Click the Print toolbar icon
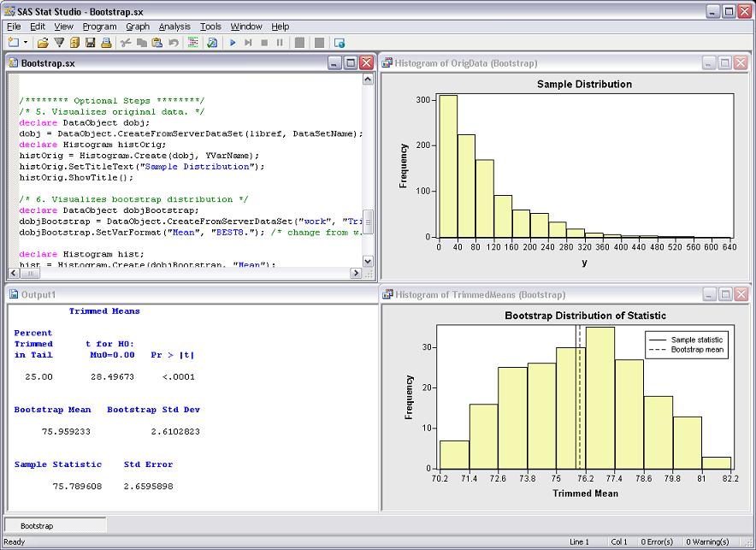This screenshot has width=756, height=550. pyautogui.click(x=106, y=42)
